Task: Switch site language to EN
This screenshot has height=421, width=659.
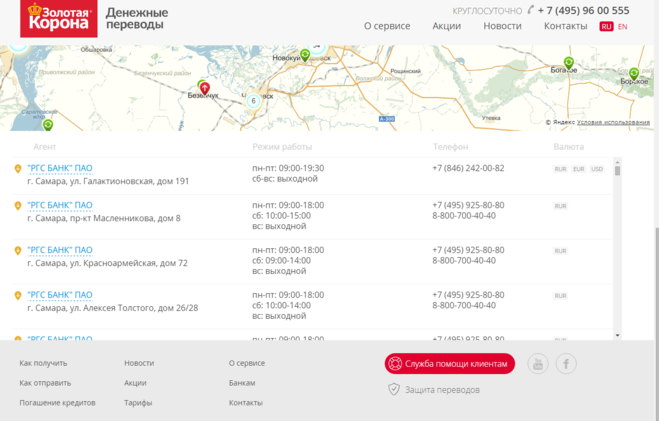Action: click(x=623, y=26)
